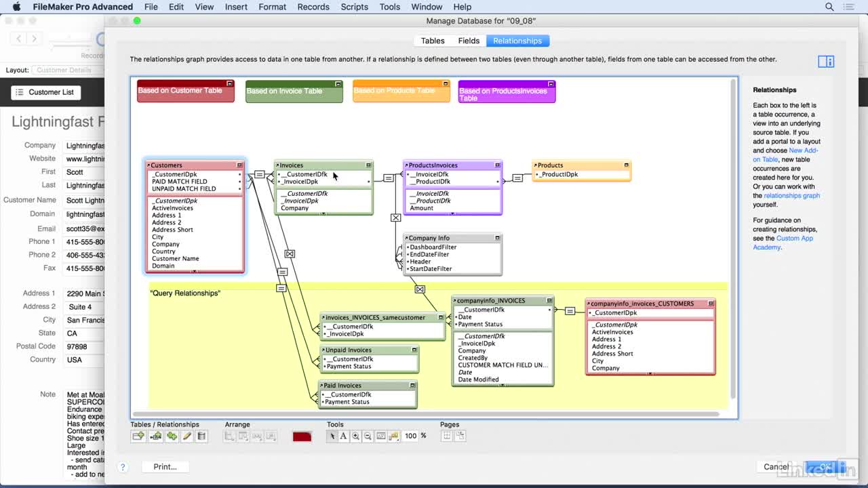Collapse the Based on ProductsInvoices Table note
868x488 pixels.
pyautogui.click(x=551, y=84)
